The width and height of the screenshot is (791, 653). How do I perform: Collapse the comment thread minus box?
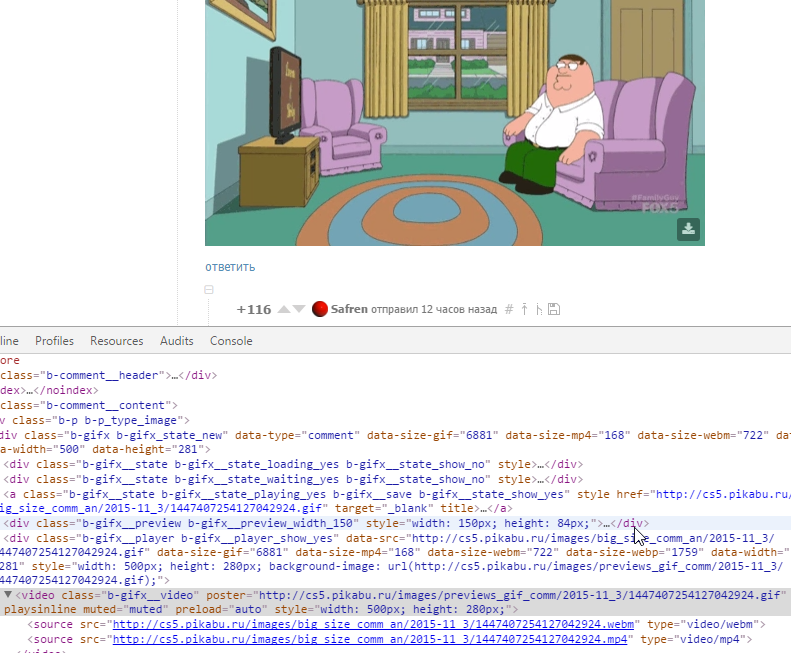209,290
